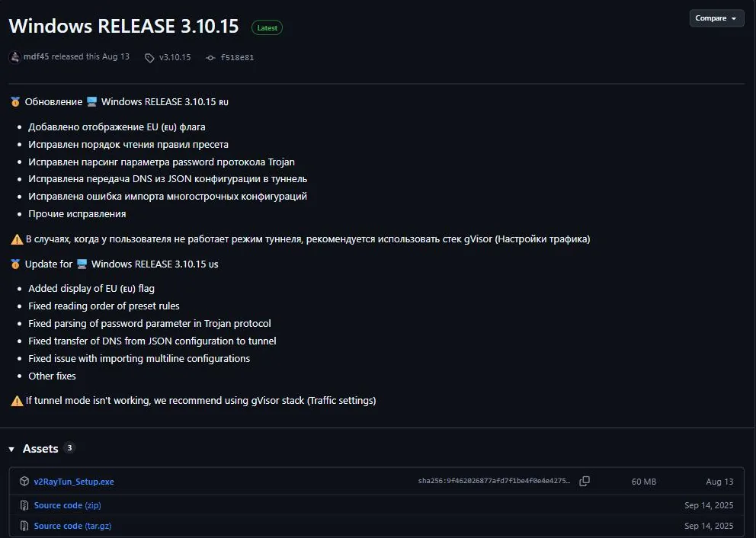Click 'Other fixes' bullet text
The height and width of the screenshot is (538, 756).
click(52, 376)
